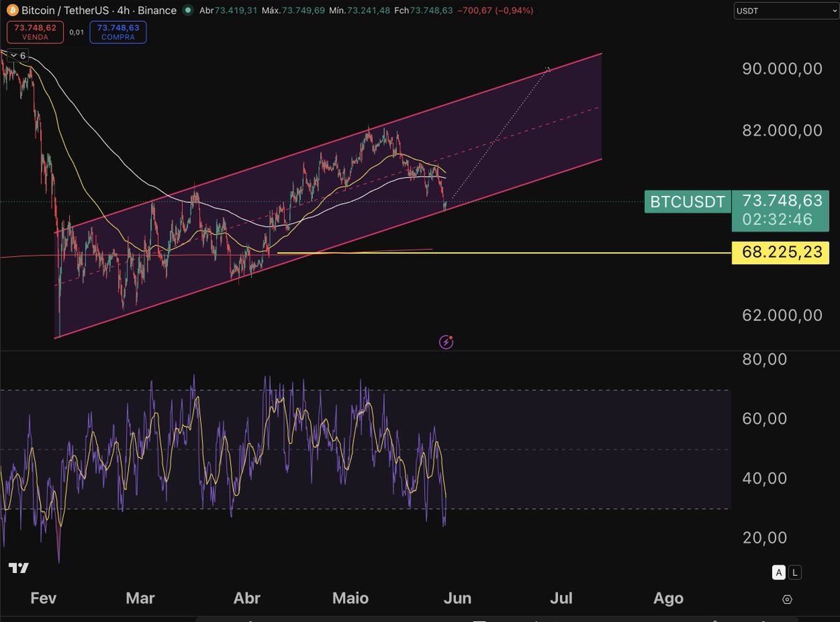Click the blue COMPRA buy button

click(x=118, y=31)
